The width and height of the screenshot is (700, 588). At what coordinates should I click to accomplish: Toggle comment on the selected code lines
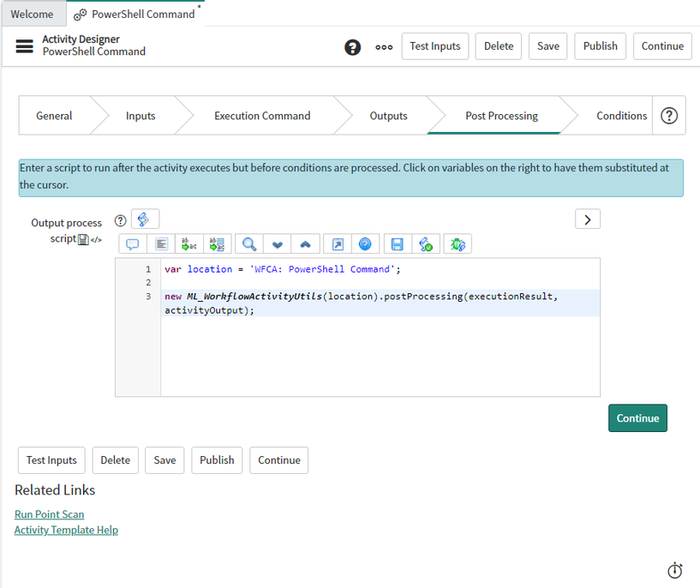(x=133, y=244)
